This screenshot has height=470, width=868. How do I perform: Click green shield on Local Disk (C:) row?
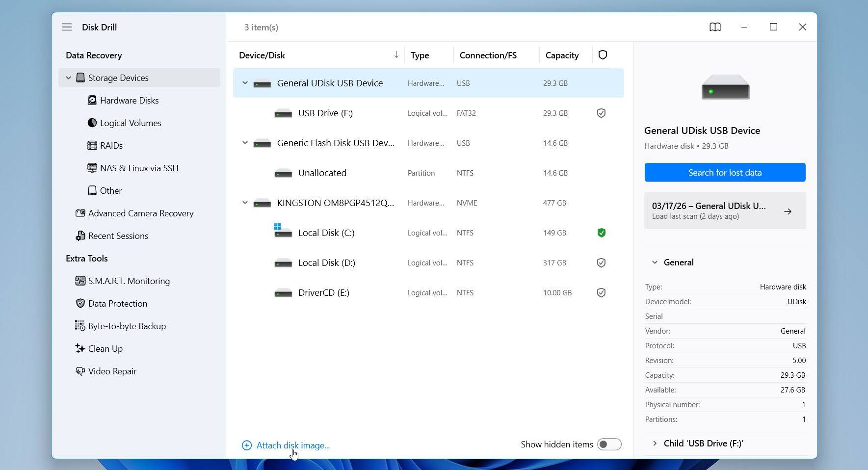click(601, 233)
